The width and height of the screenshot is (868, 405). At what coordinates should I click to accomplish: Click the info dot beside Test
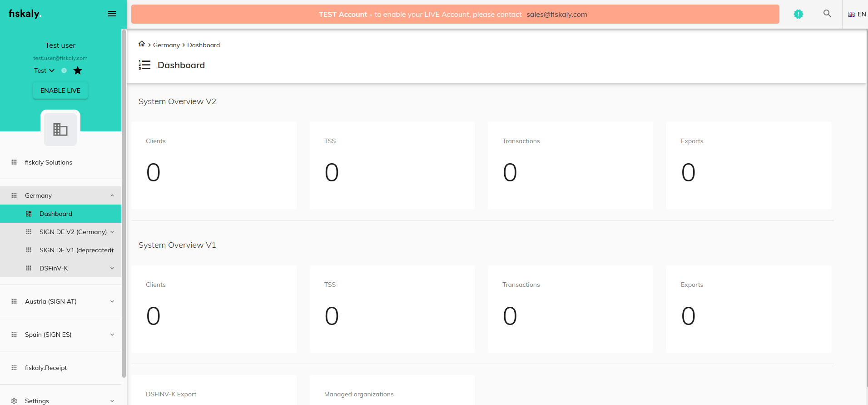pos(64,70)
